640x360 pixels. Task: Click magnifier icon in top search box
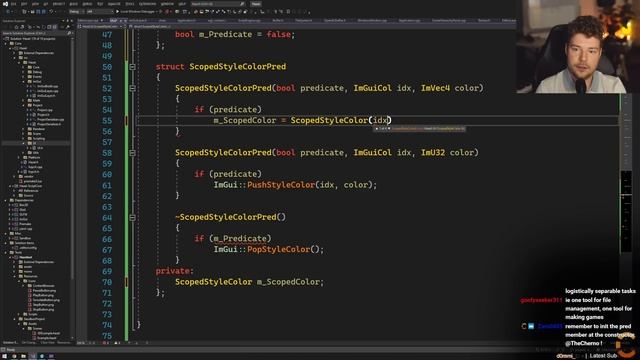[x=242, y=4]
